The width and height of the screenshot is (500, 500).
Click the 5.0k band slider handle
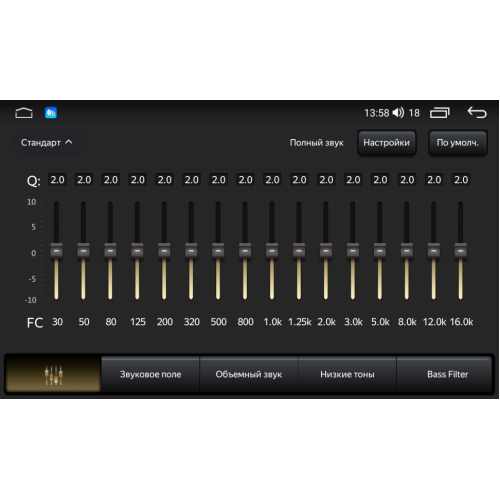tap(380, 251)
